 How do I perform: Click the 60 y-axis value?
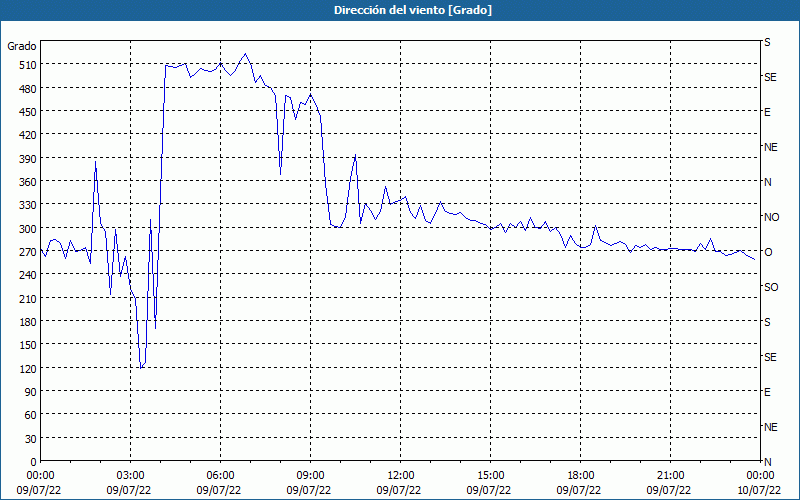tap(30, 415)
